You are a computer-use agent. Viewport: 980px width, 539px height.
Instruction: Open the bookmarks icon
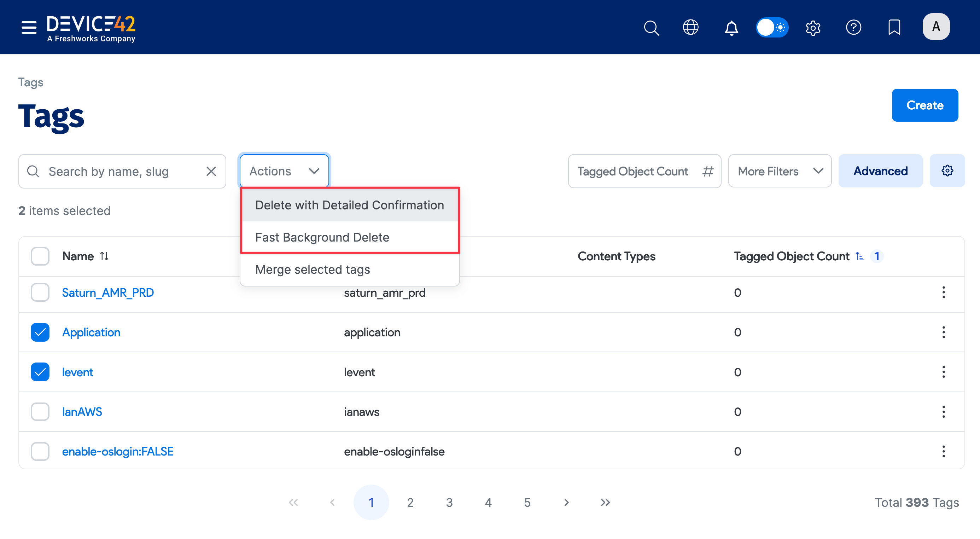(x=894, y=27)
